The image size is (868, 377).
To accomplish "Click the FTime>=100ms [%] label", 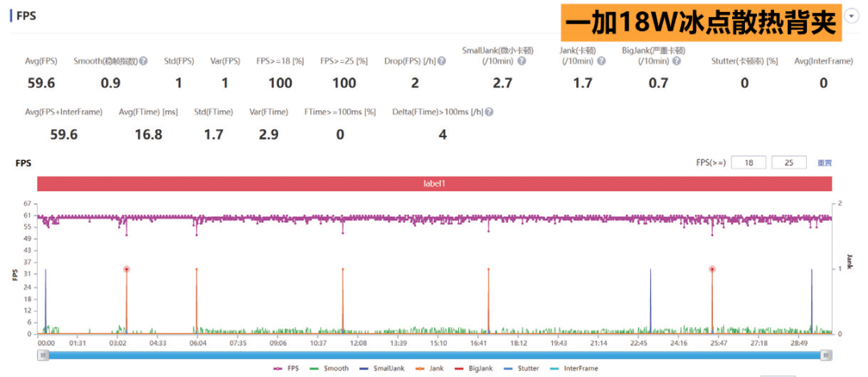I will tap(340, 112).
